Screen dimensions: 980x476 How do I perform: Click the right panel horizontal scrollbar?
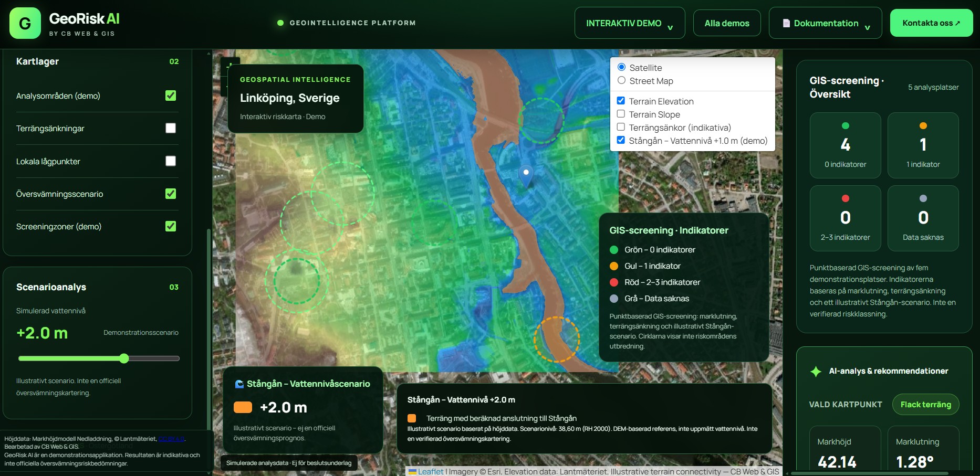(869, 473)
